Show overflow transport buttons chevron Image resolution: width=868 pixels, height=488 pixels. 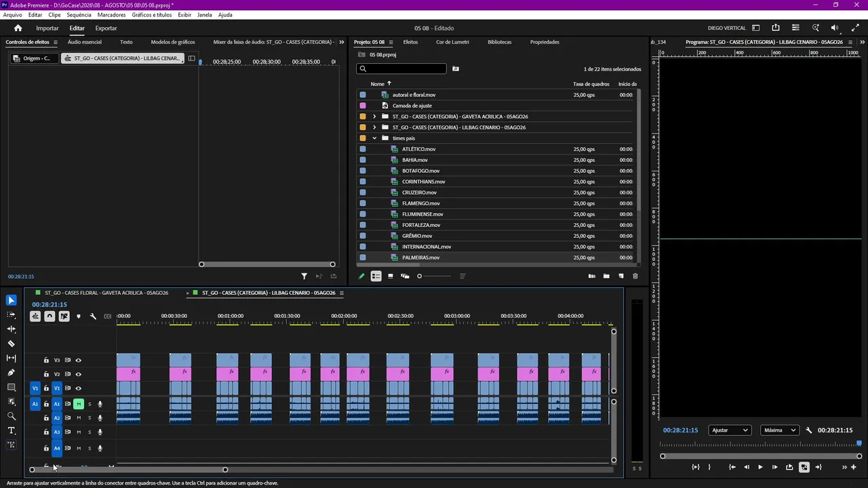click(x=844, y=467)
